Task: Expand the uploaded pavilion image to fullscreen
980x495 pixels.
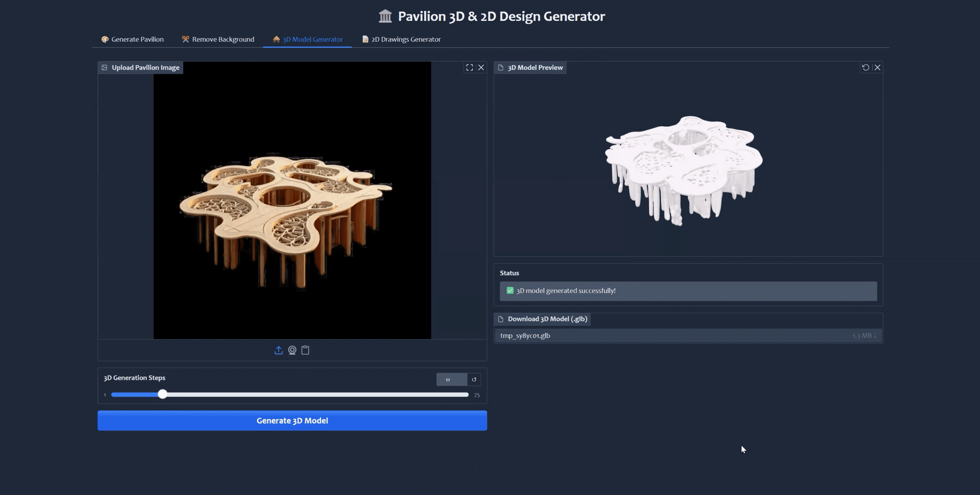Action: (469, 67)
